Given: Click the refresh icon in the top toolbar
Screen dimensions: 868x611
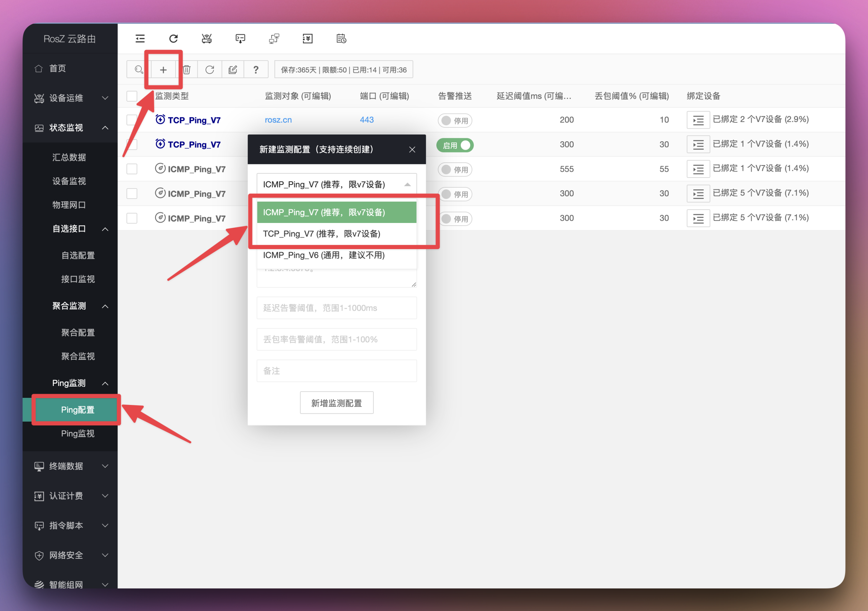Looking at the screenshot, I should (173, 39).
